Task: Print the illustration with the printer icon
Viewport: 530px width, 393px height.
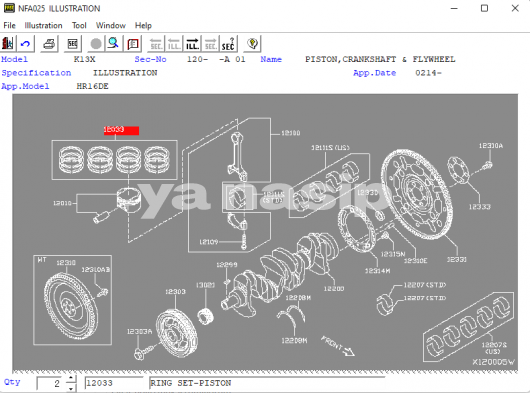Action: tap(49, 44)
